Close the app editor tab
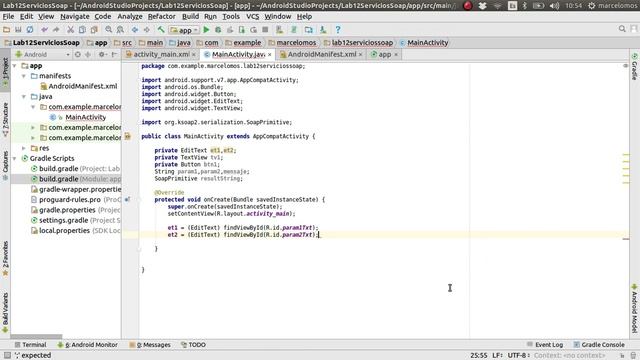The image size is (640, 360). point(396,54)
